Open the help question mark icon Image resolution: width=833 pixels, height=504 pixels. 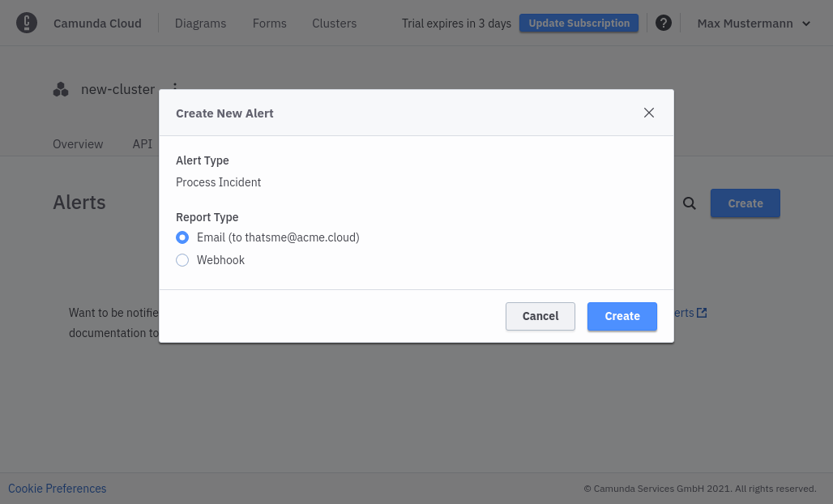click(x=664, y=23)
